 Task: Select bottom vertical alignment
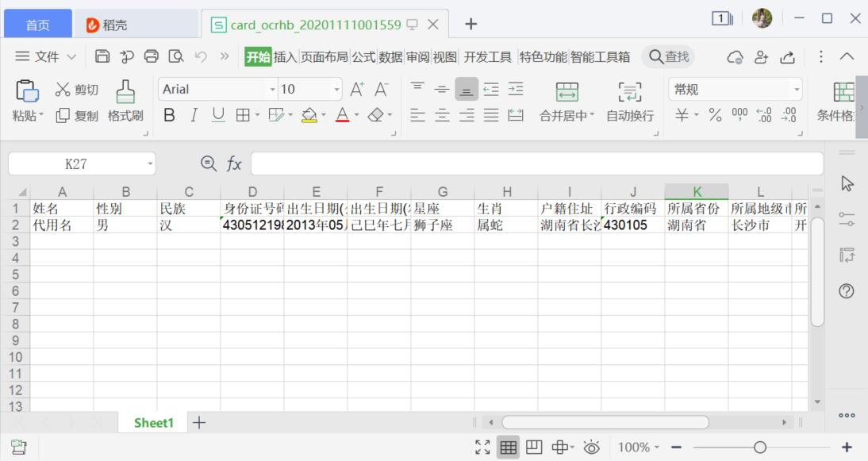click(x=467, y=89)
